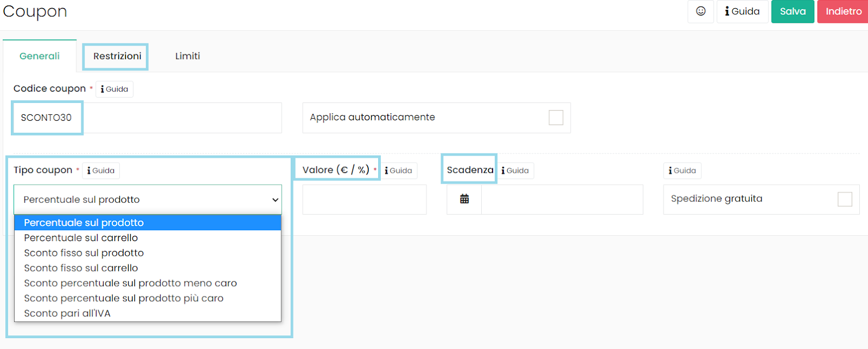
Task: Click the smiley face icon button
Action: point(700,11)
